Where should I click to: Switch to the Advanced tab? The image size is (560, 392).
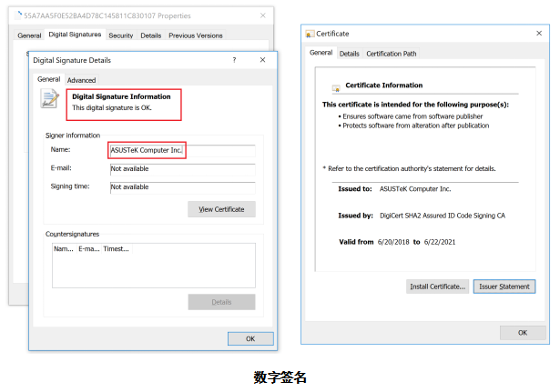pos(81,80)
